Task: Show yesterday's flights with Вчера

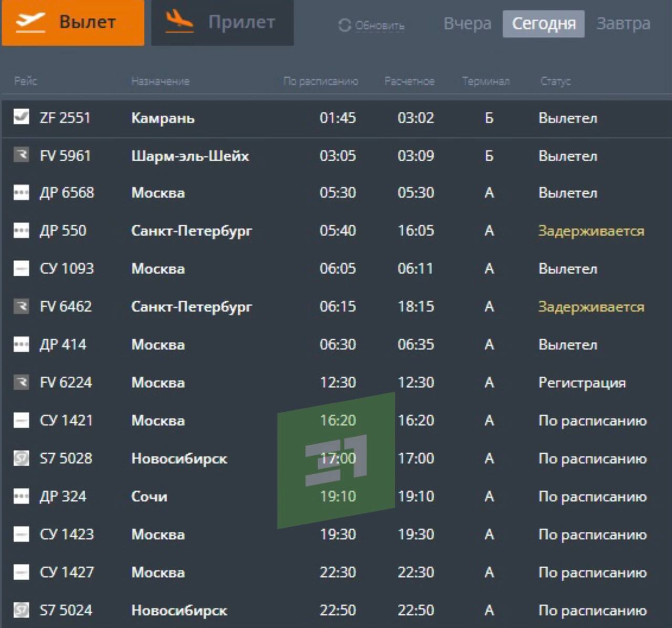Action: coord(467,24)
